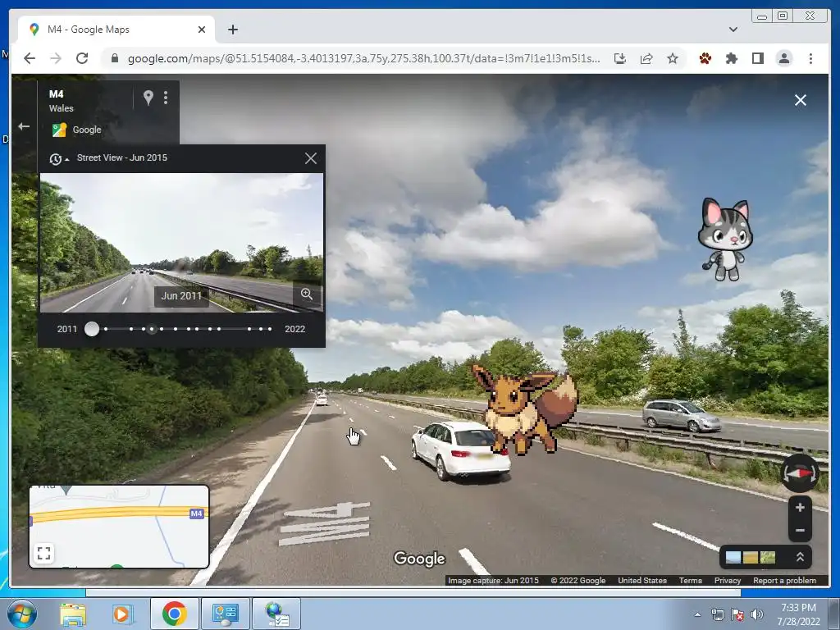Screen dimensions: 840x630
Task: Toggle the browser side panel
Action: tap(757, 58)
